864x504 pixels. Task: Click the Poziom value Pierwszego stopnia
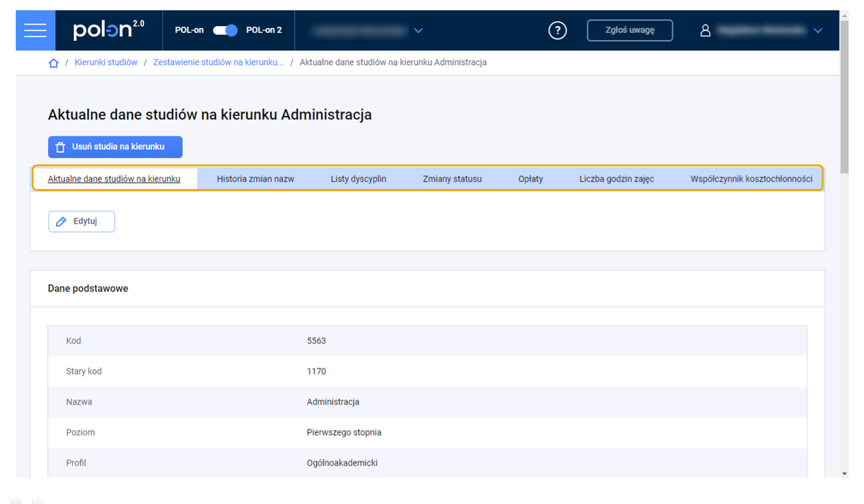344,433
